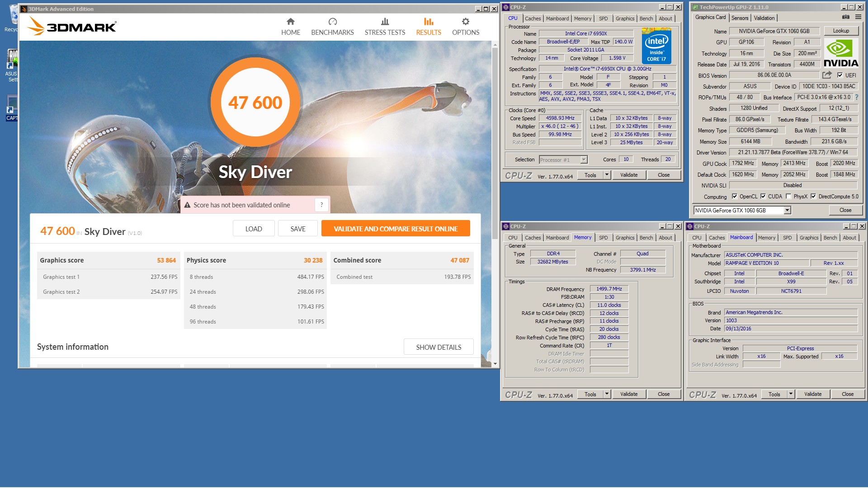Image resolution: width=868 pixels, height=488 pixels.
Task: Open Processor #1 selection dropdown in CPU-Z
Action: 584,160
